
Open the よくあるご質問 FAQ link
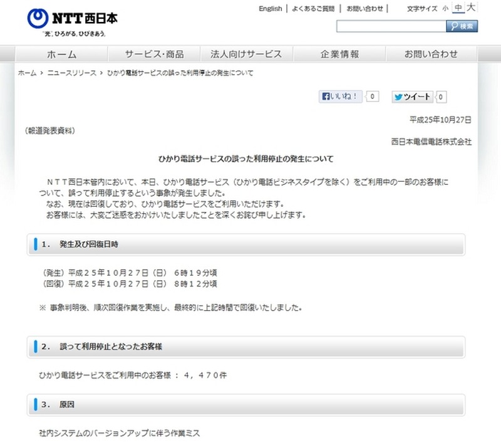click(x=313, y=9)
